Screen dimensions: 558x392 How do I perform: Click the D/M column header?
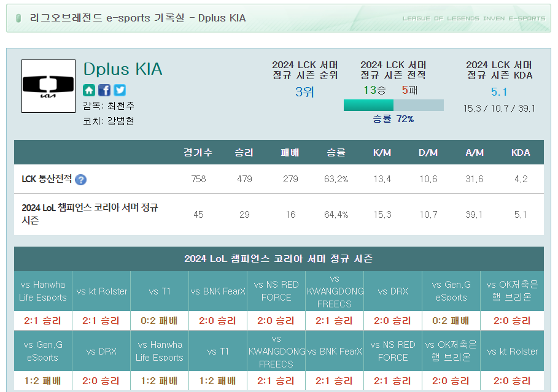[x=428, y=153]
